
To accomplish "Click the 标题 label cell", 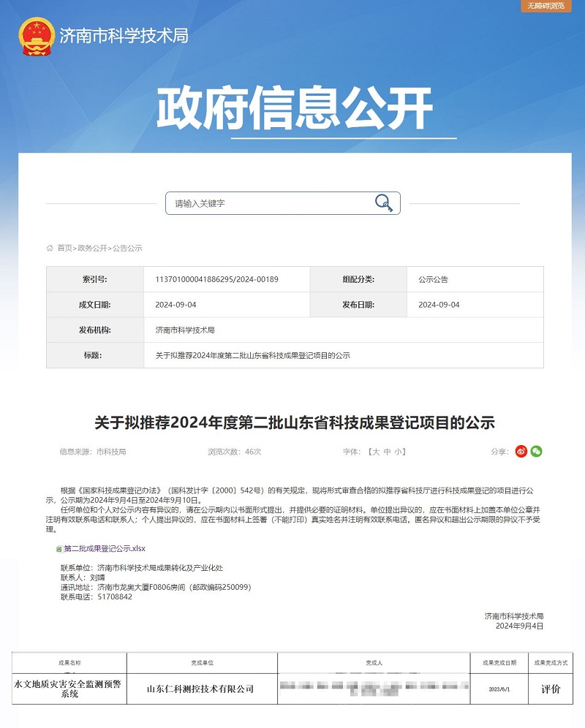I will [x=95, y=355].
